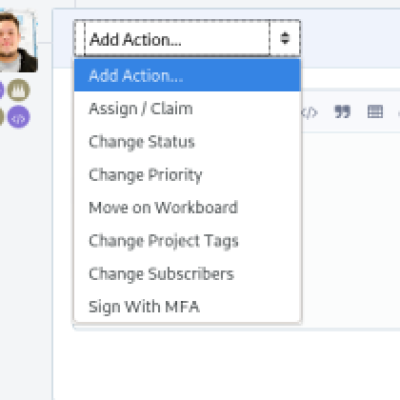Click the user profile avatar photo

click(18, 42)
